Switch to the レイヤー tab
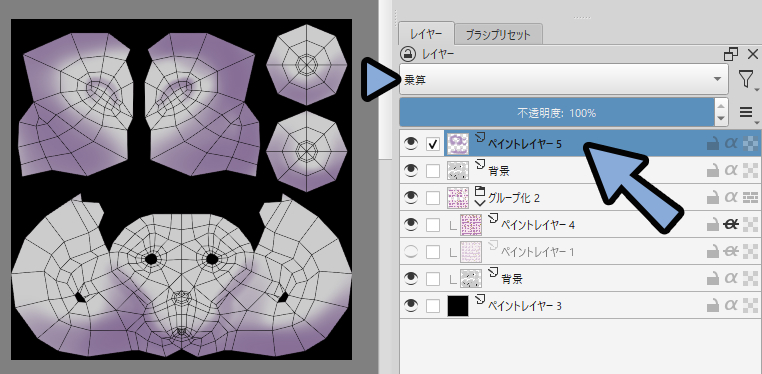The width and height of the screenshot is (762, 374). [426, 34]
